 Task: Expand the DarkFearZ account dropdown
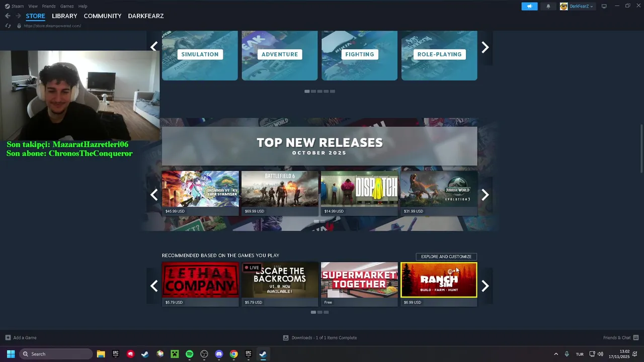592,7
